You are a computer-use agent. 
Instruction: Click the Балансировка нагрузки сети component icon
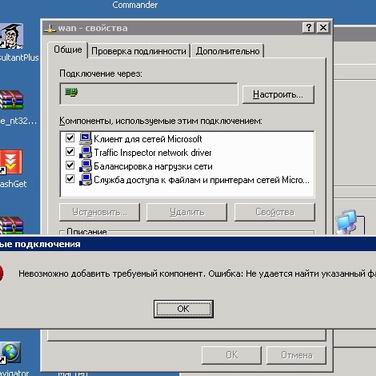click(x=85, y=166)
